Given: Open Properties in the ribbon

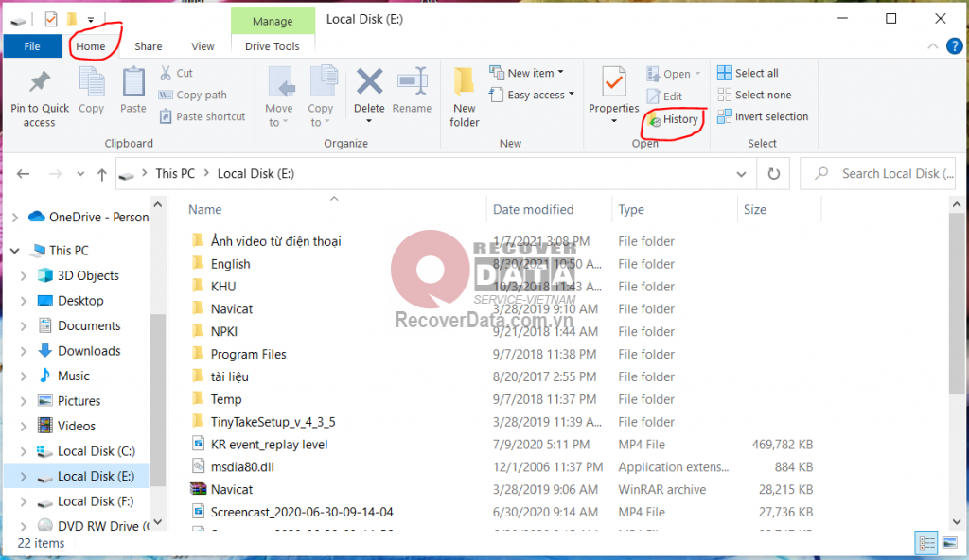Looking at the screenshot, I should (614, 83).
